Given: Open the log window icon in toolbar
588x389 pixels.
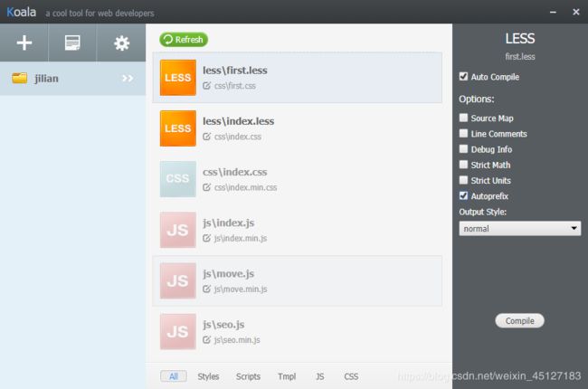Looking at the screenshot, I should [72, 43].
